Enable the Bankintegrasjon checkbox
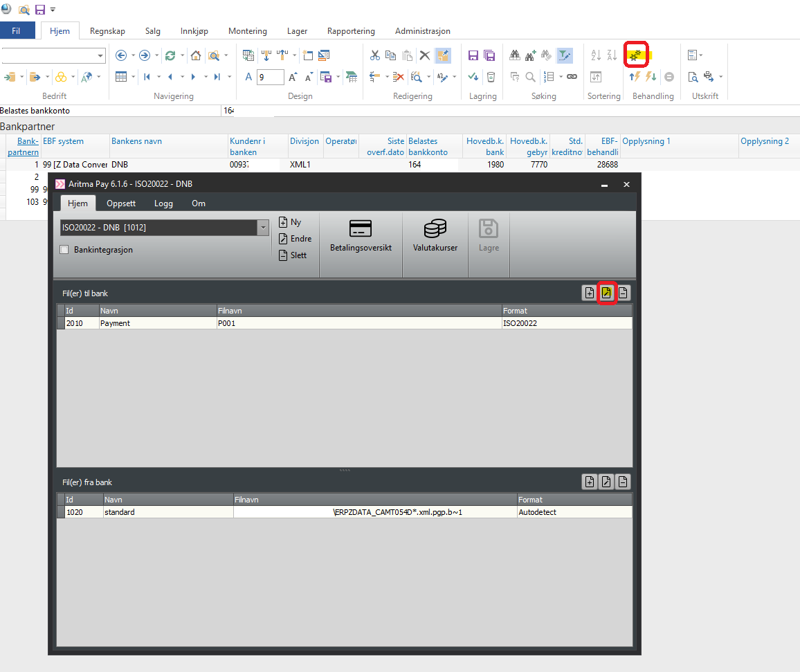 pyautogui.click(x=65, y=250)
